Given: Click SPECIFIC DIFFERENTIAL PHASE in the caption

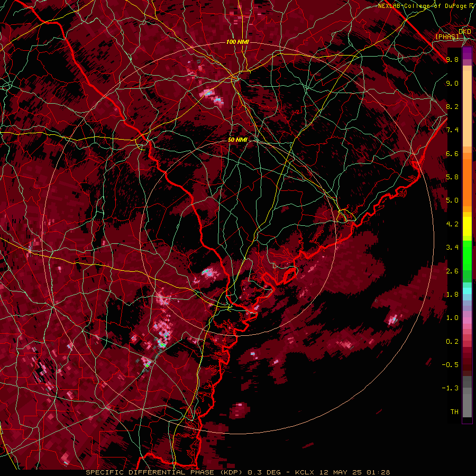Looking at the screenshot, I should [151, 472].
